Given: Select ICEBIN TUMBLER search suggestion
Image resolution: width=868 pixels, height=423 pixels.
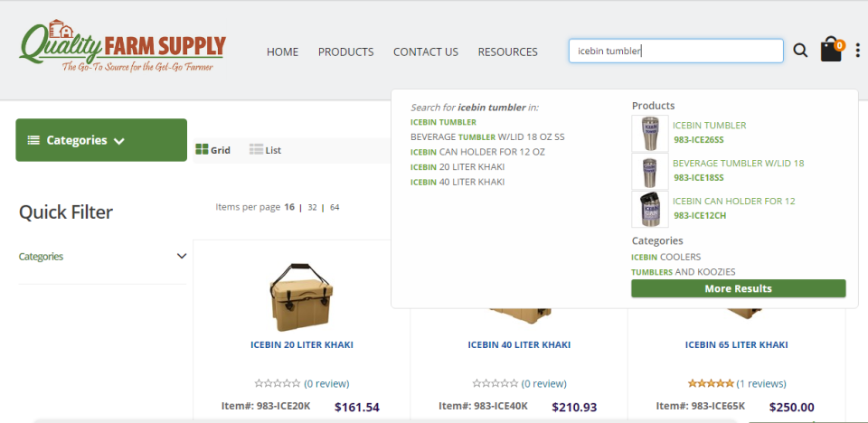Looking at the screenshot, I should 443,122.
